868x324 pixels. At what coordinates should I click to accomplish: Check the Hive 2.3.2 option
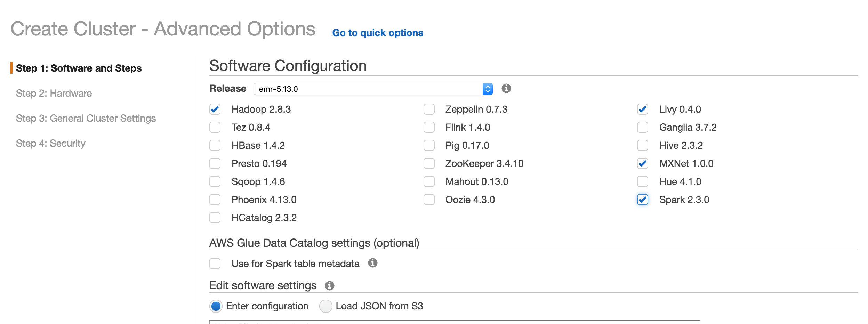[x=642, y=145]
